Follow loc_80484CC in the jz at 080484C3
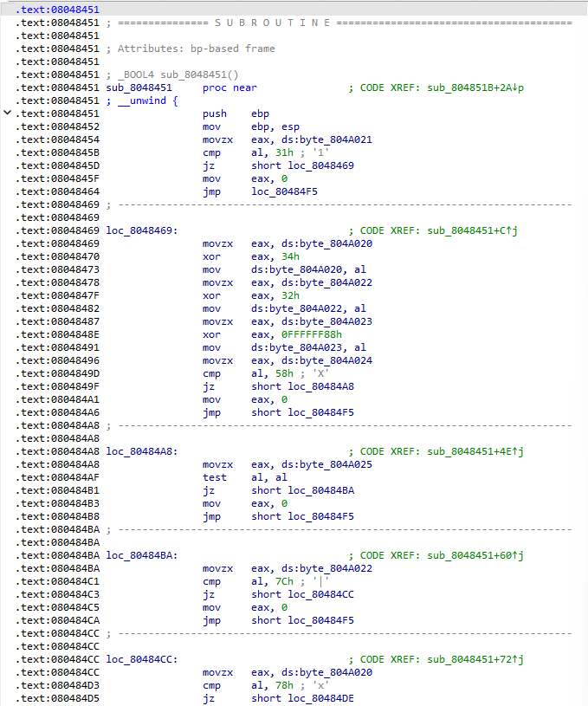The height and width of the screenshot is (706, 588). point(321,595)
